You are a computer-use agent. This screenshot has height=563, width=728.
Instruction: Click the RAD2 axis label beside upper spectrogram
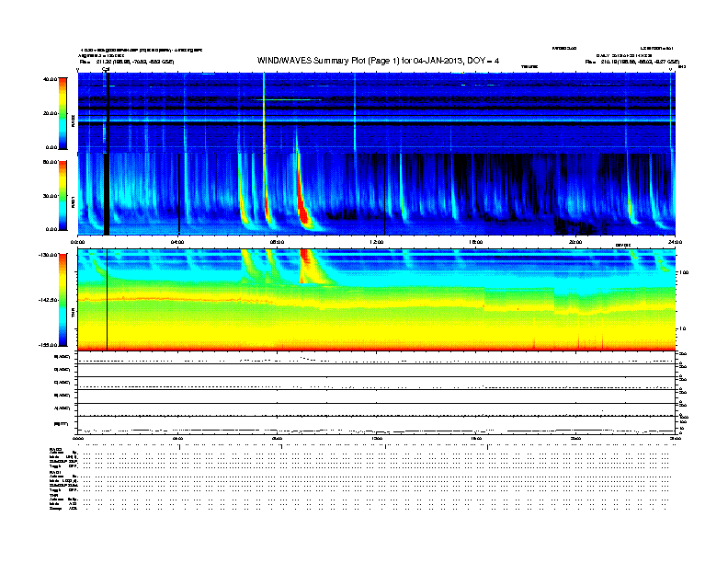(x=73, y=121)
